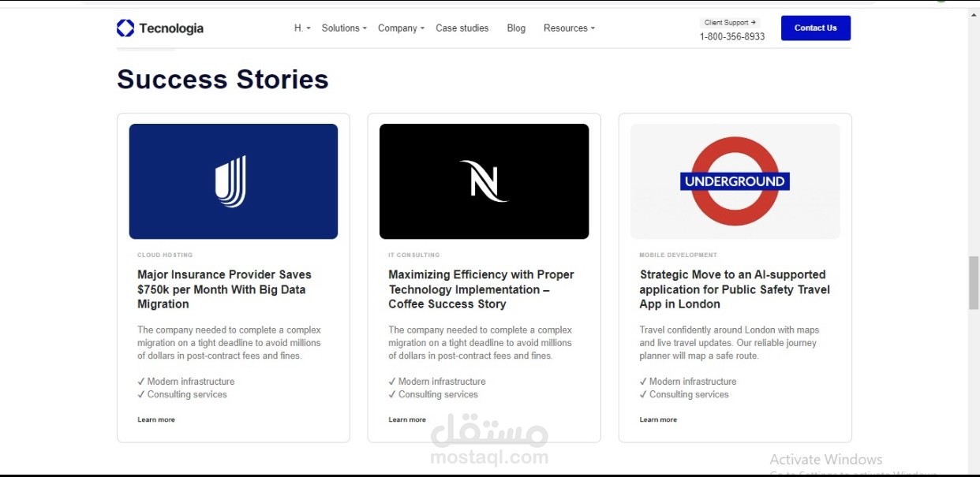Open the Maximizing Efficiency coffee story title
The image size is (980, 477).
pos(481,289)
